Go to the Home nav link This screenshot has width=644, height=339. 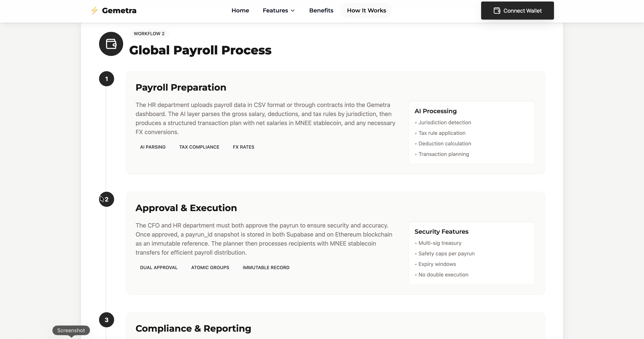coord(240,11)
